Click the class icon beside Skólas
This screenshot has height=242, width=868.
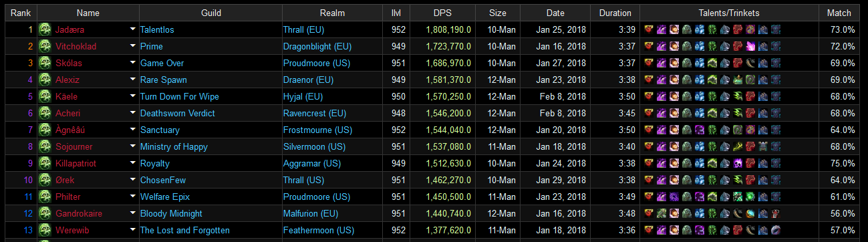45,63
